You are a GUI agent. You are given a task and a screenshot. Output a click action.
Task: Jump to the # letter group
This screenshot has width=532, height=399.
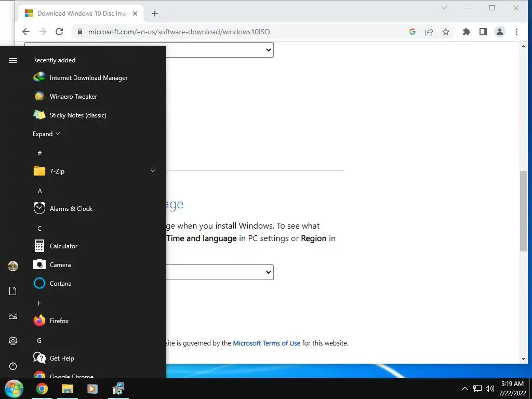[39, 153]
